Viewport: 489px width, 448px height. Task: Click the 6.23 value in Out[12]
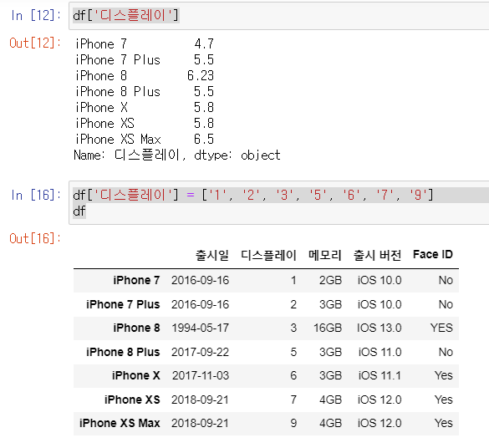201,76
